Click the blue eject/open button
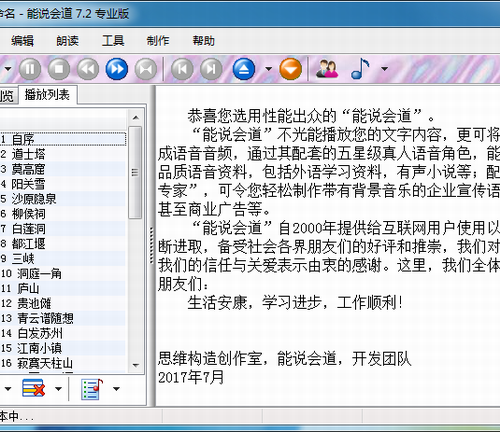 (244, 69)
